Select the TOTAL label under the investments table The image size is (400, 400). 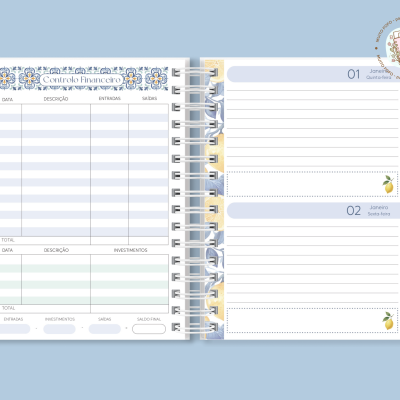pyautogui.click(x=8, y=308)
